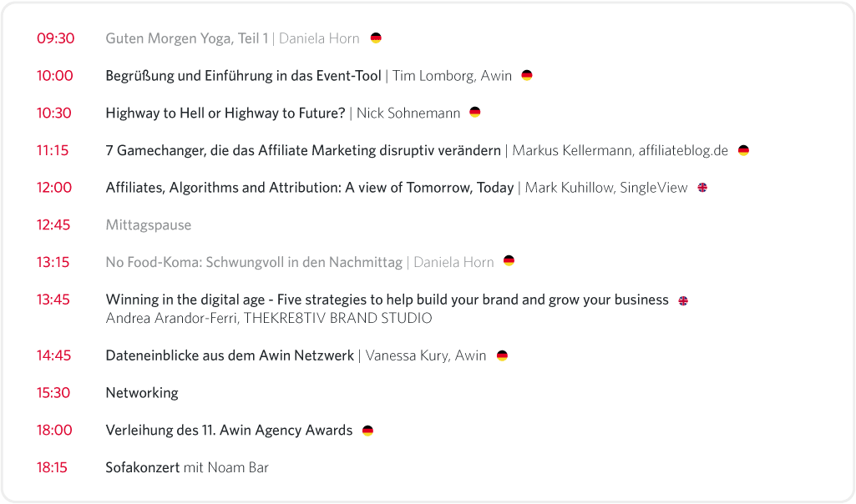The height and width of the screenshot is (504, 856).
Task: Click the German flag next to Tim Lomborg, Awin
Action: pyautogui.click(x=527, y=76)
